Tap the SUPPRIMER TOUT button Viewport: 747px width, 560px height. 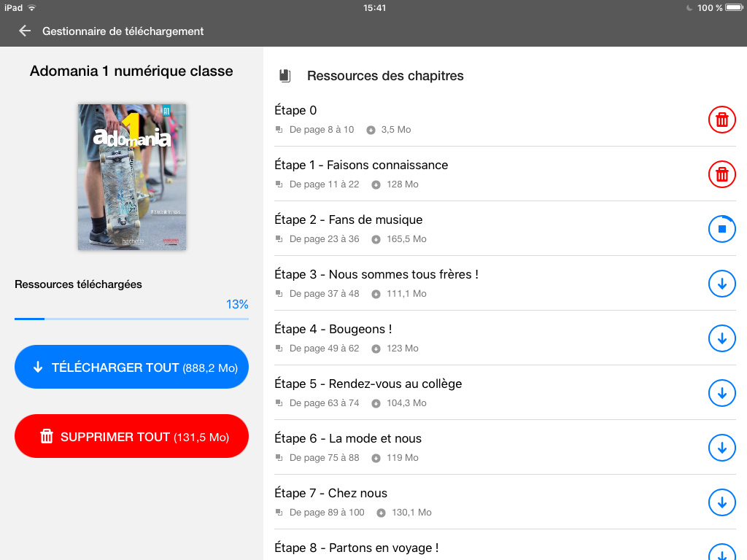[131, 436]
